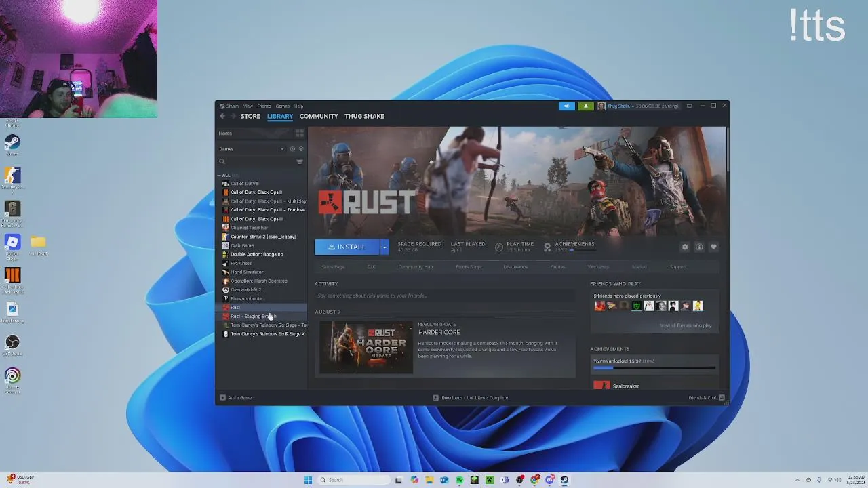Open the Rust Support link

[x=678, y=267]
